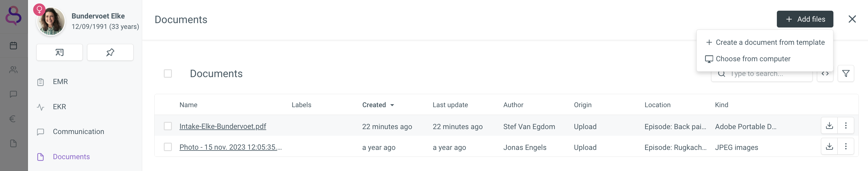Click the patient card icon button

[59, 52]
